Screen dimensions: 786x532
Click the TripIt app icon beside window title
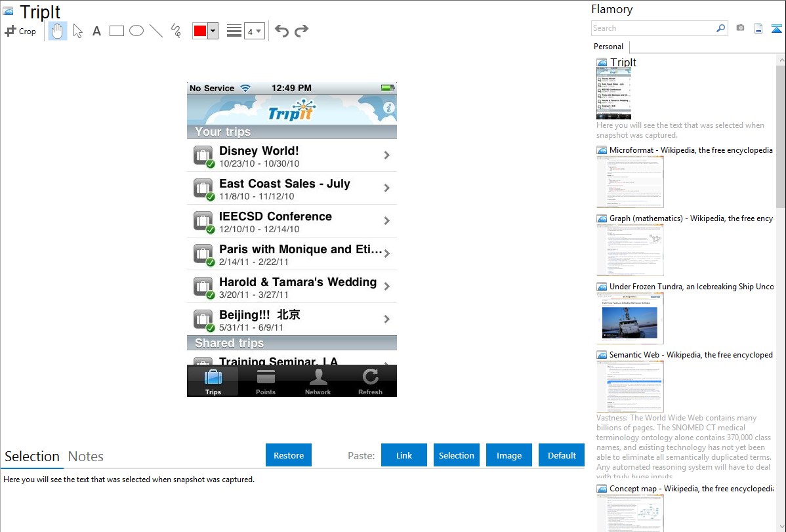8,11
